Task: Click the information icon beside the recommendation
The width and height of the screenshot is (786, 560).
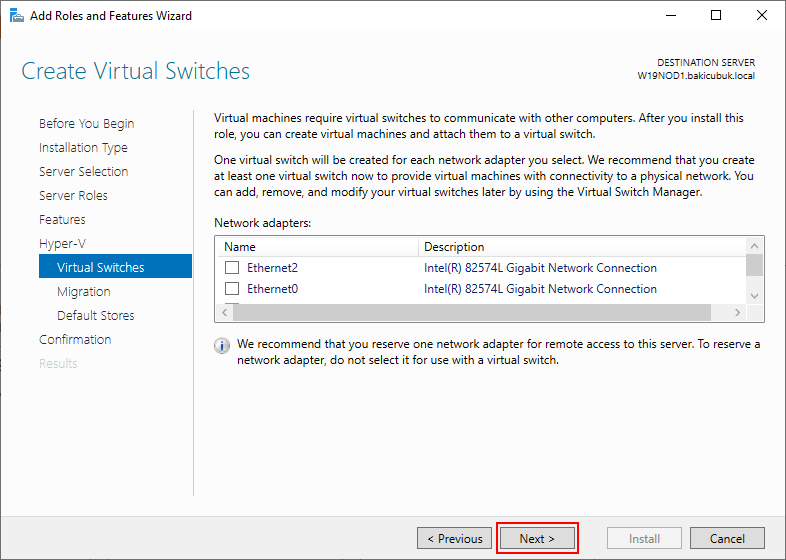Action: 222,346
